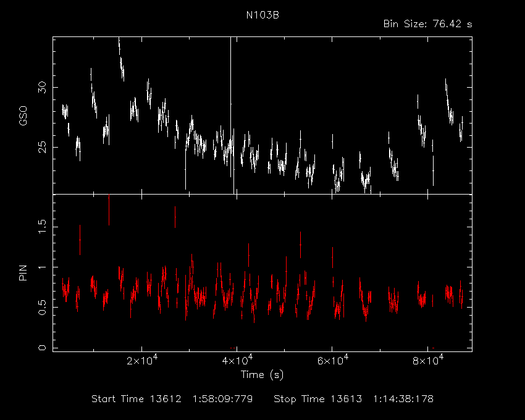Click the tall white GSO spike line
The height and width of the screenshot is (420, 525).
[231, 107]
